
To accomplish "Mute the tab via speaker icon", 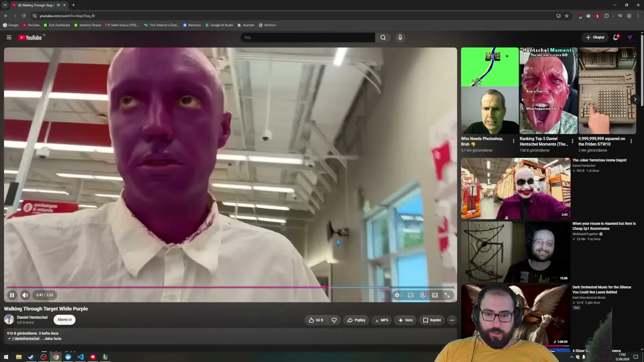I will click(58, 5).
